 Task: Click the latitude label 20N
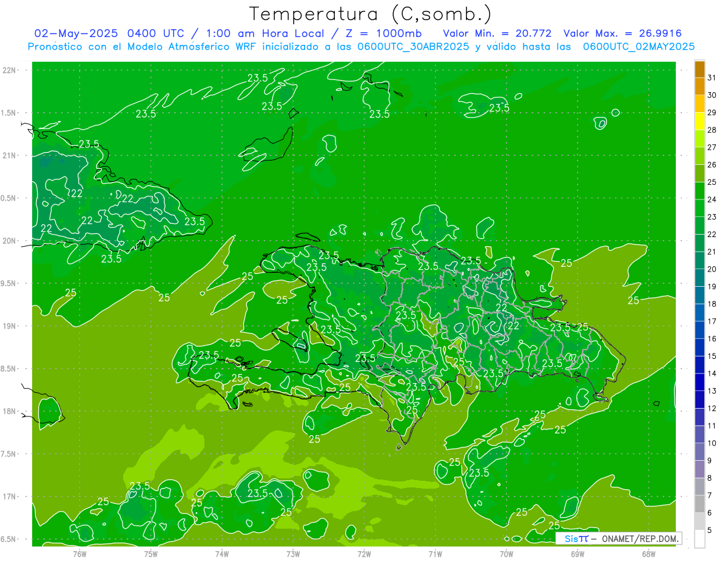[x=9, y=241]
